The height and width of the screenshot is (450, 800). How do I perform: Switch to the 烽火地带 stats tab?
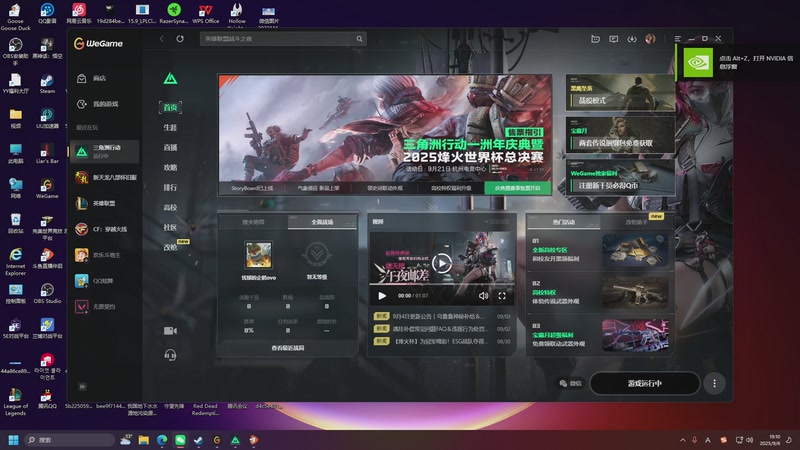coord(253,222)
